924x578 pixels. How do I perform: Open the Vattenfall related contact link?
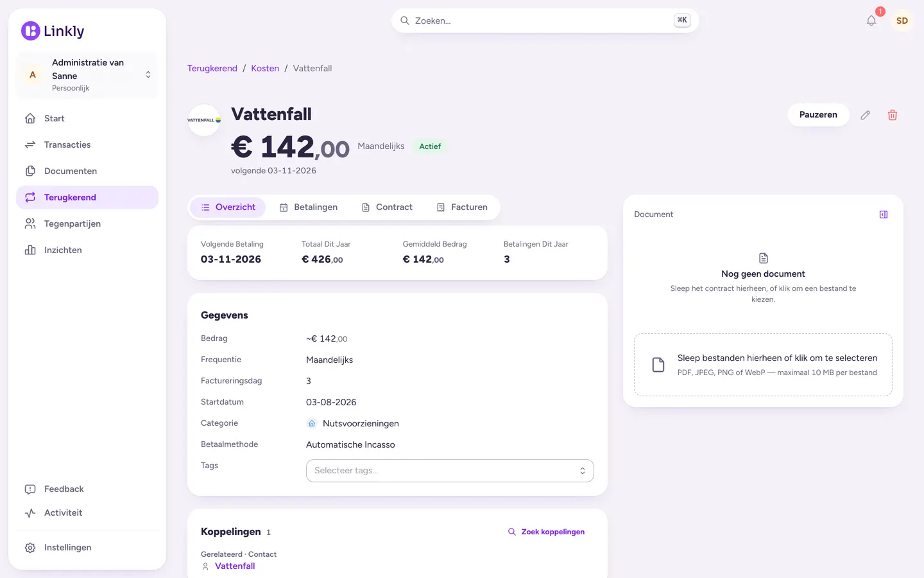(235, 566)
